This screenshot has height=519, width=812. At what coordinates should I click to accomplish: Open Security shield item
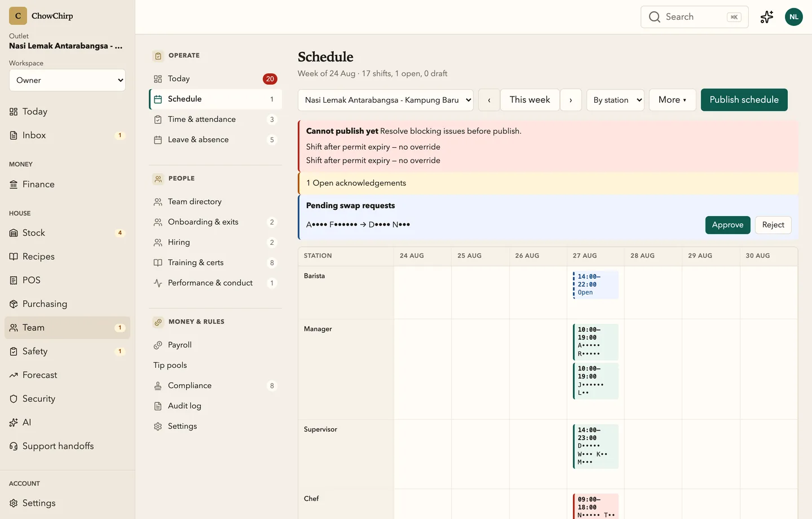point(67,399)
